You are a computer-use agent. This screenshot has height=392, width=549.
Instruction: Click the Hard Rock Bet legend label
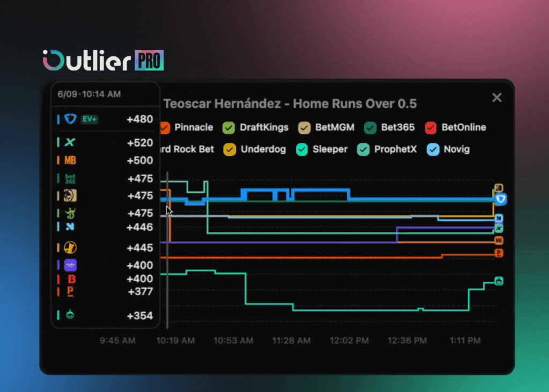point(187,149)
